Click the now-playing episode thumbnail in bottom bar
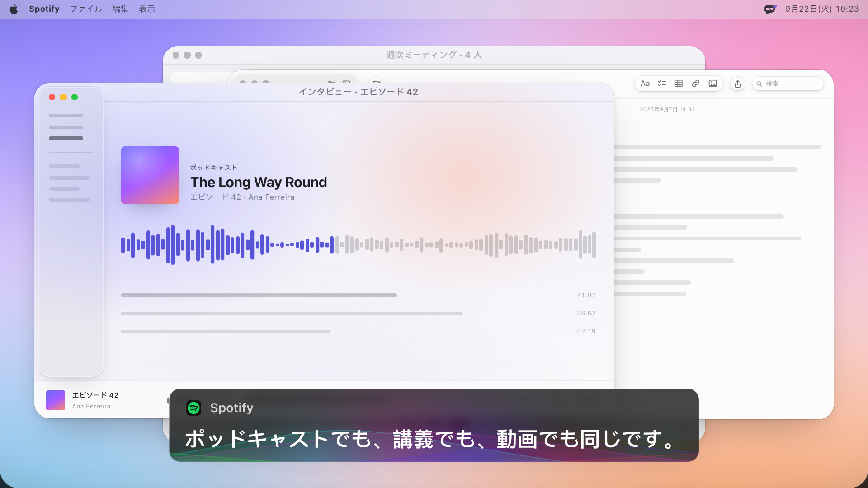 point(56,400)
